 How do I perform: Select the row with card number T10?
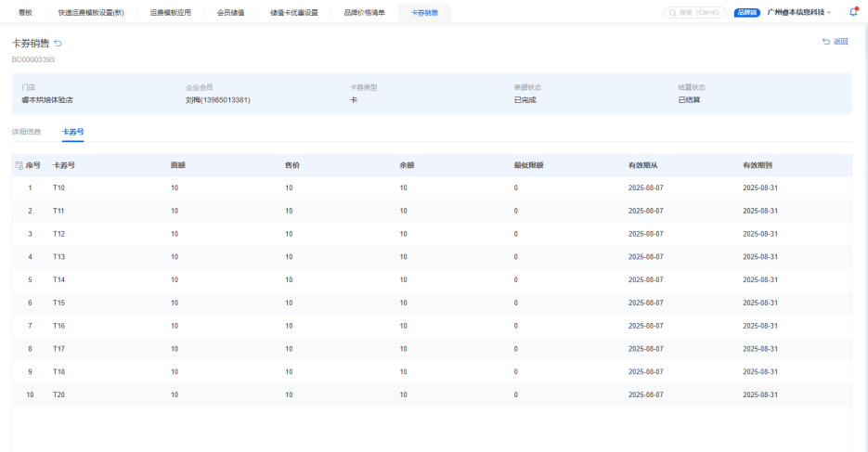coord(59,188)
